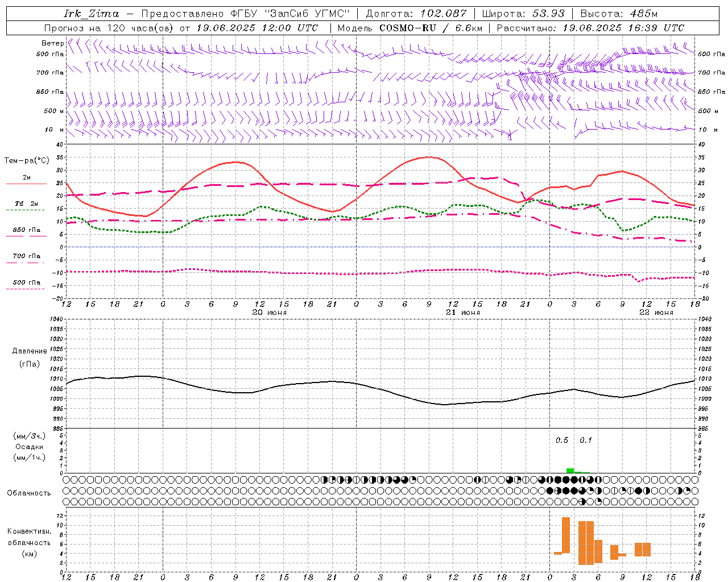Click the (гПа) unit label under Давление
The image size is (728, 582).
coord(30,364)
